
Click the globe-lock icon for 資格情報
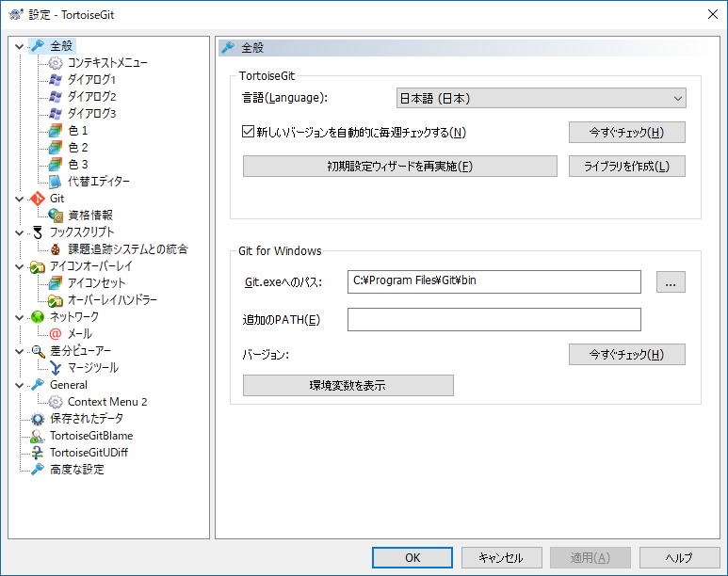[56, 216]
